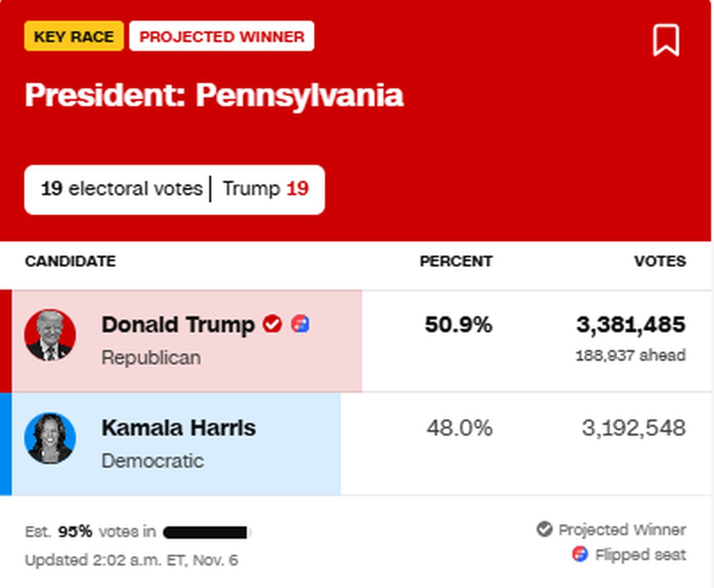Click the KEY RACE yellow badge
714x588 pixels.
coord(74,36)
